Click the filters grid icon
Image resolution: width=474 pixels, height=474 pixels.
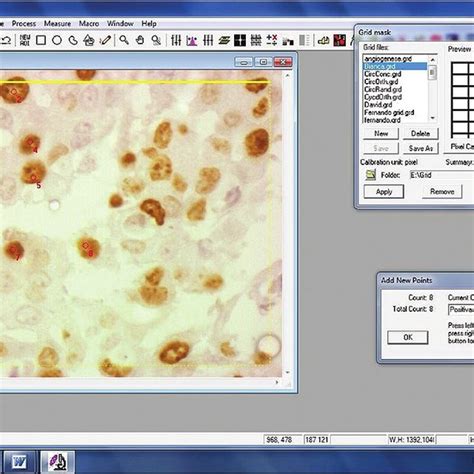pyautogui.click(x=256, y=40)
